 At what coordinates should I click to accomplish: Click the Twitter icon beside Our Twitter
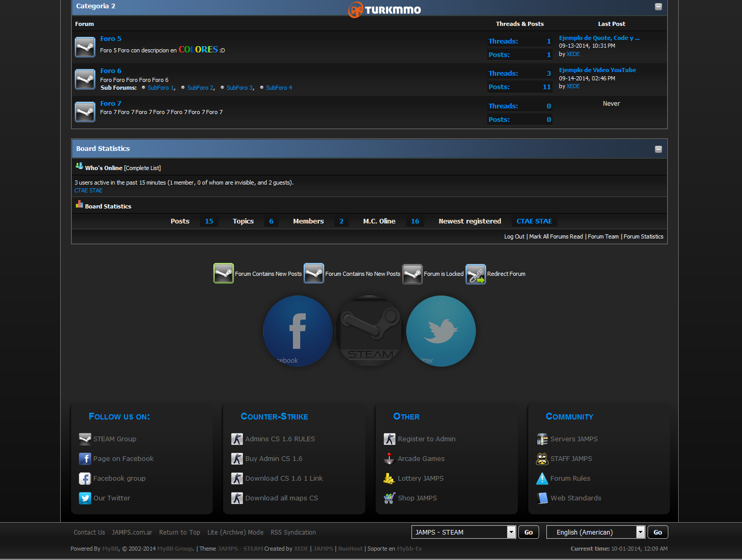(85, 498)
